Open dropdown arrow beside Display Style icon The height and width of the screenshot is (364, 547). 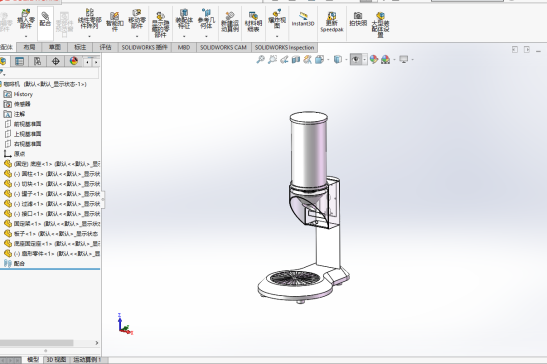tap(346, 60)
